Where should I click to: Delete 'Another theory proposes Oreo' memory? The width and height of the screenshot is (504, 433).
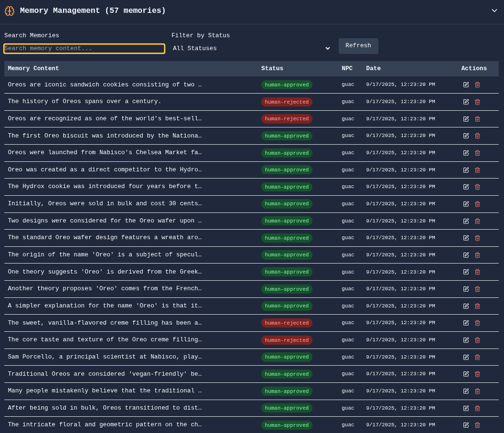coord(477,289)
